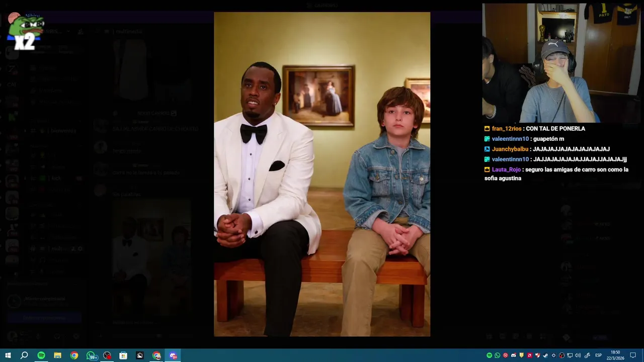The width and height of the screenshot is (644, 362).
Task: Click the enlarged photo in the viewer
Action: coord(322,174)
